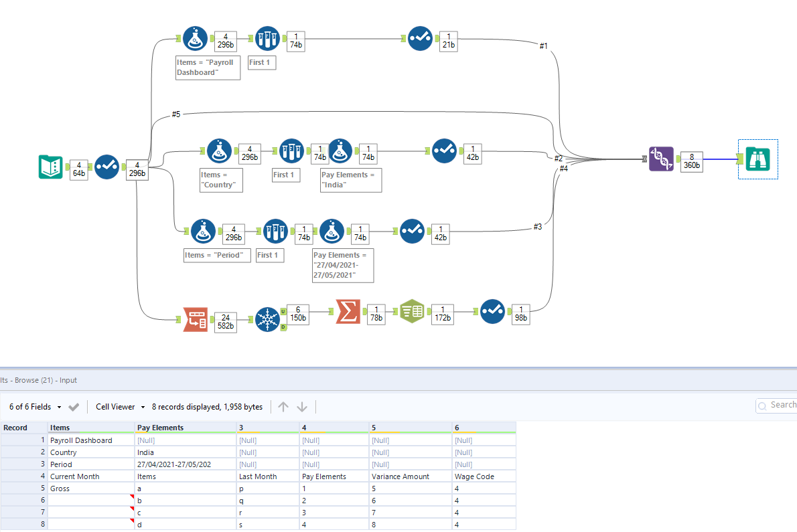Click the Unique tool with snowflake icon
Screen dimensions: 797x532
[267, 319]
